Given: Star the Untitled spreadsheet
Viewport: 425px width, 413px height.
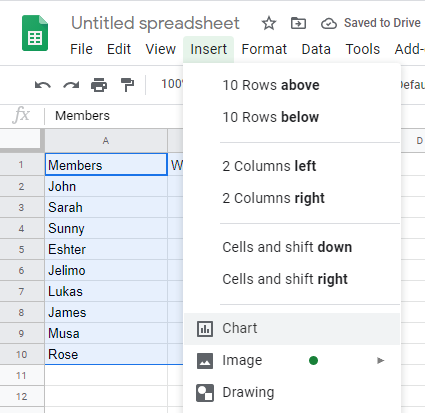Looking at the screenshot, I should click(269, 23).
